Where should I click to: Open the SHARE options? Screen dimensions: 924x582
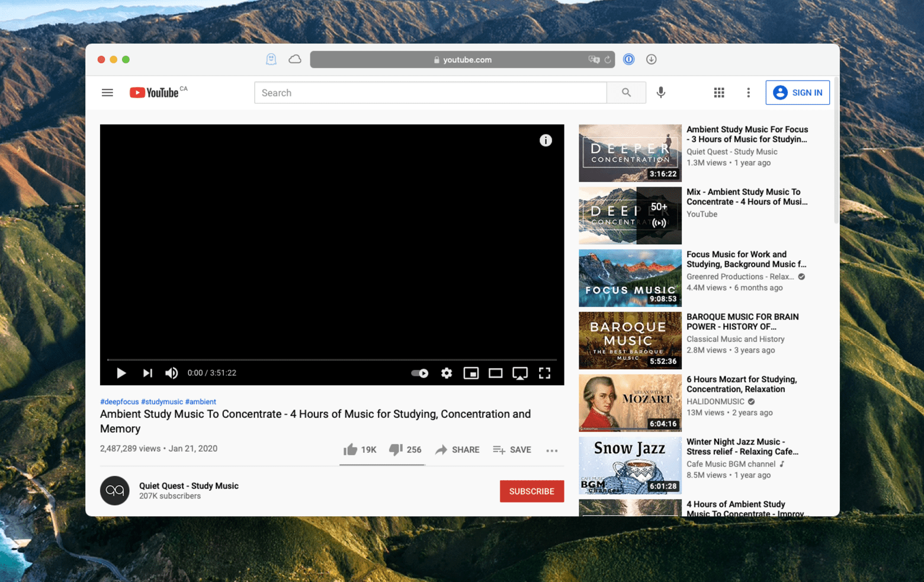coord(457,450)
